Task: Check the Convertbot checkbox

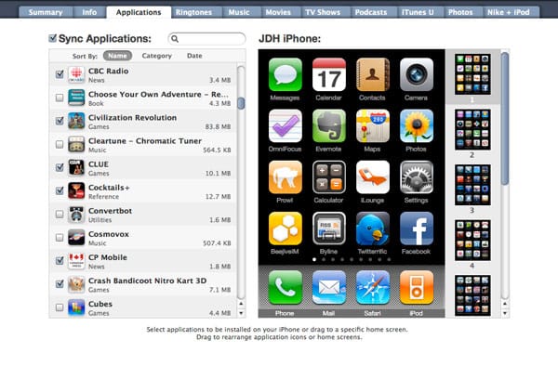Action: click(x=60, y=215)
